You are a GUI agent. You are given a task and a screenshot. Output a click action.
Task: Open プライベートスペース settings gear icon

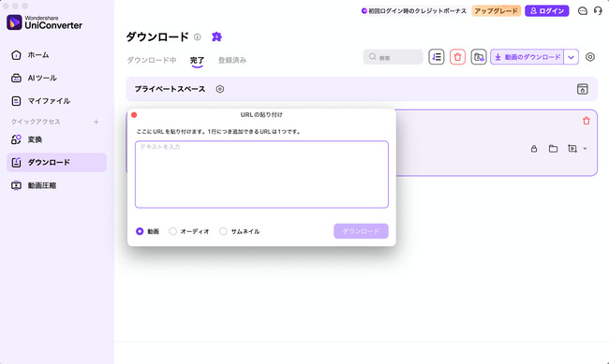click(220, 89)
